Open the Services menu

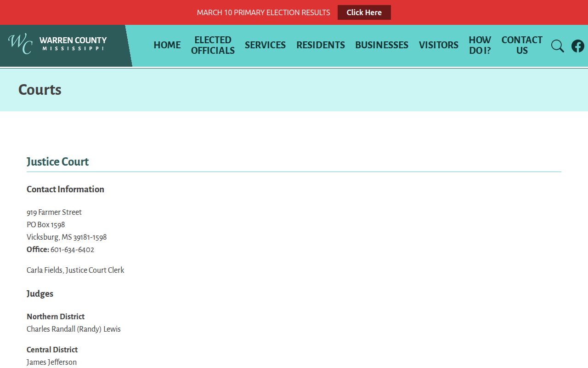tap(265, 45)
